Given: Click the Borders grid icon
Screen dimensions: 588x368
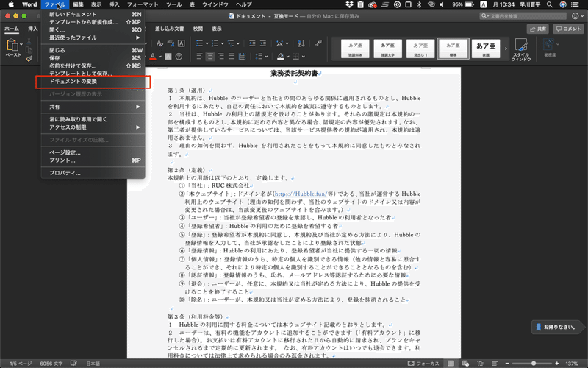Looking at the screenshot, I should point(296,57).
